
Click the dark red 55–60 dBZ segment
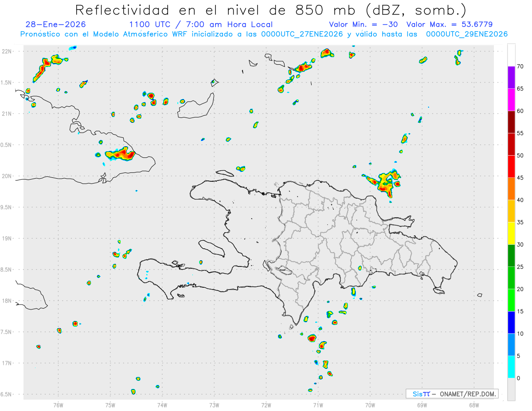coord(511,122)
